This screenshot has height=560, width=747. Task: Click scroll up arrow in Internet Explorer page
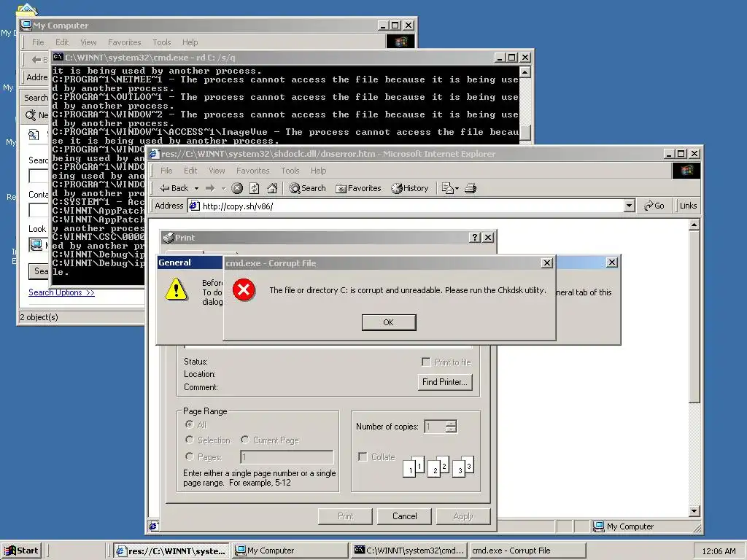point(694,225)
